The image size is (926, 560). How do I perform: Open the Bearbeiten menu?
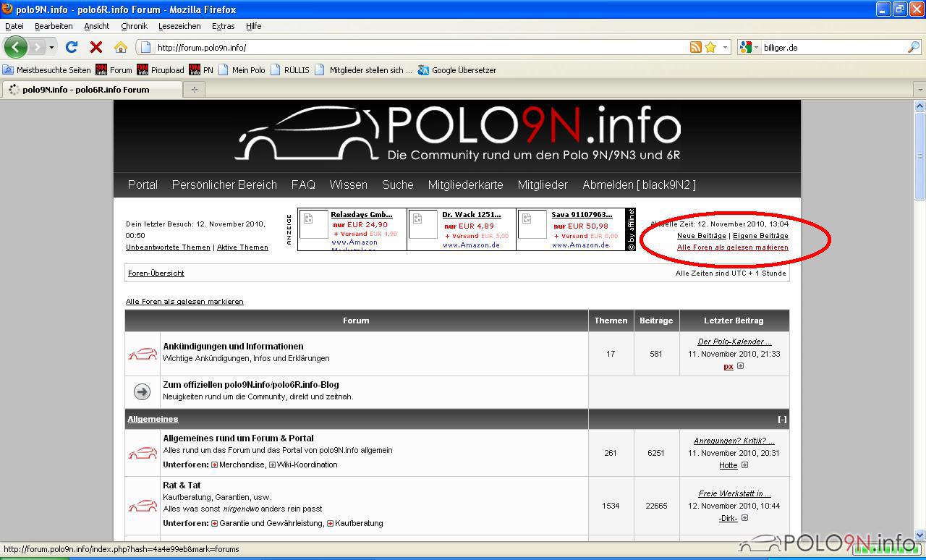[x=54, y=26]
